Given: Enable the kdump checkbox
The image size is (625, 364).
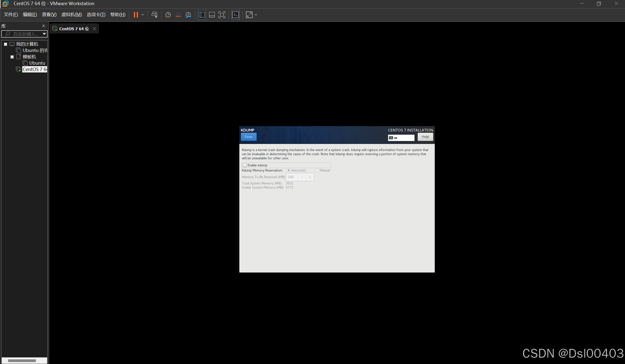Looking at the screenshot, I should (x=245, y=165).
